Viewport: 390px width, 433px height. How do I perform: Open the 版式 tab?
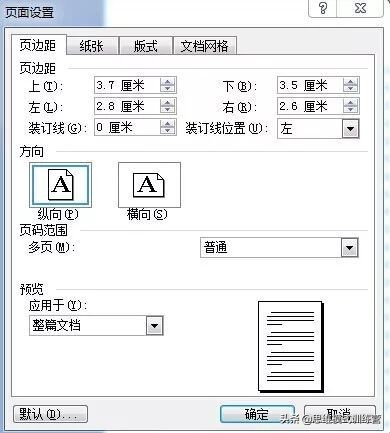pyautogui.click(x=146, y=46)
